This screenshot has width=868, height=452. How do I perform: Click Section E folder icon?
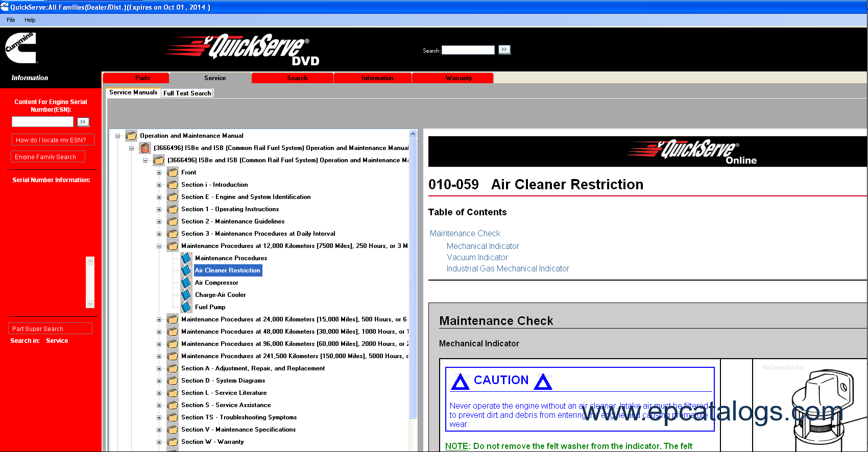[x=173, y=197]
